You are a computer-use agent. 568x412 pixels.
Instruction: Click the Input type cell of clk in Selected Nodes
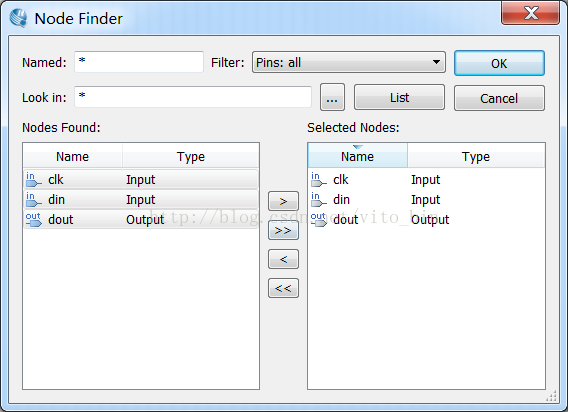[x=425, y=180]
